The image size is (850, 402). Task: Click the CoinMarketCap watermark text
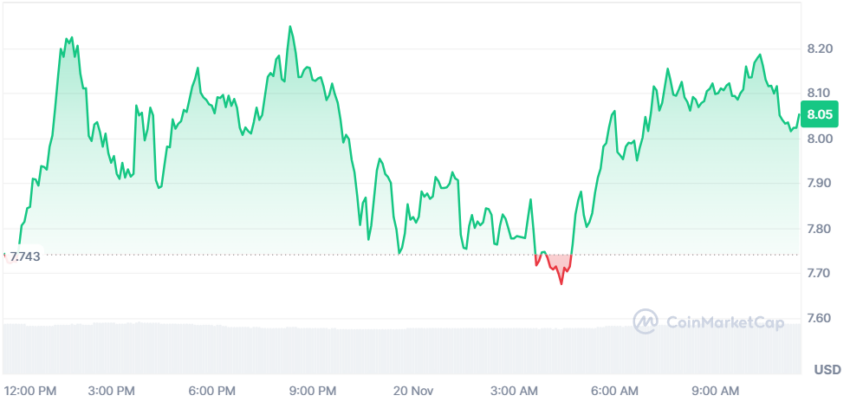coord(724,323)
